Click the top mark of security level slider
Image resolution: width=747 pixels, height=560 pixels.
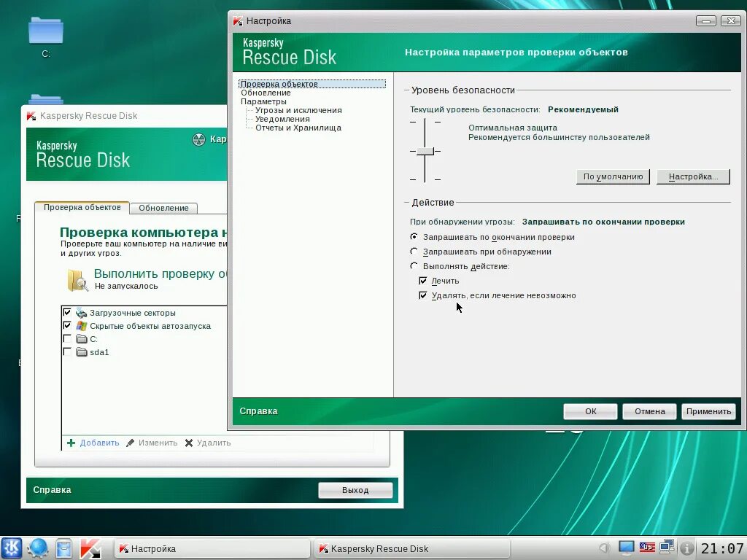[x=425, y=122]
